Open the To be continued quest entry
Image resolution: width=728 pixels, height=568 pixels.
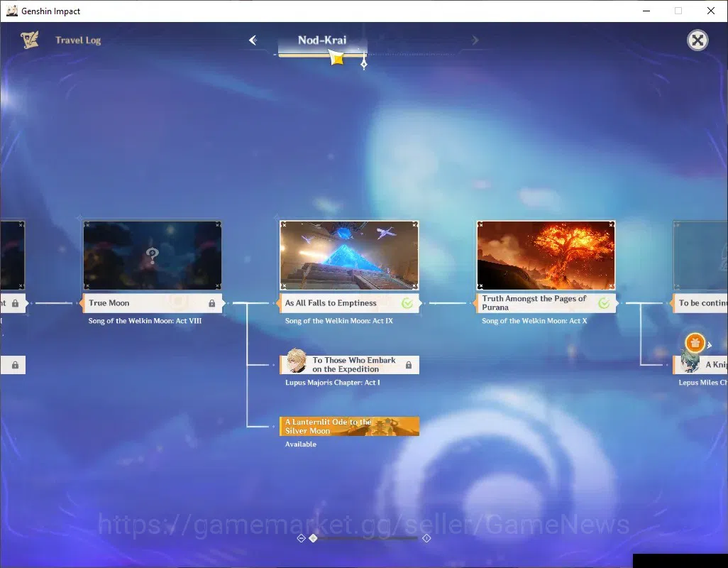tap(700, 302)
